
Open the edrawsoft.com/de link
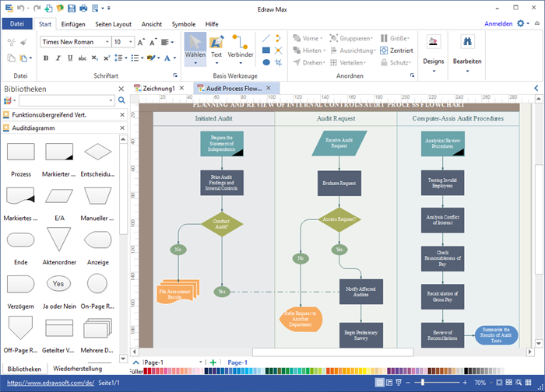(x=51, y=383)
